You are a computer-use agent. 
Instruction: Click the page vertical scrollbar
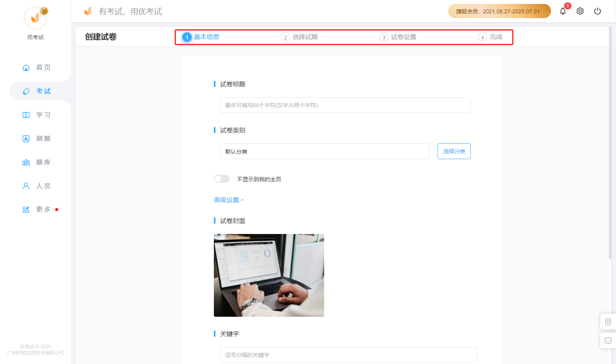pos(610,143)
